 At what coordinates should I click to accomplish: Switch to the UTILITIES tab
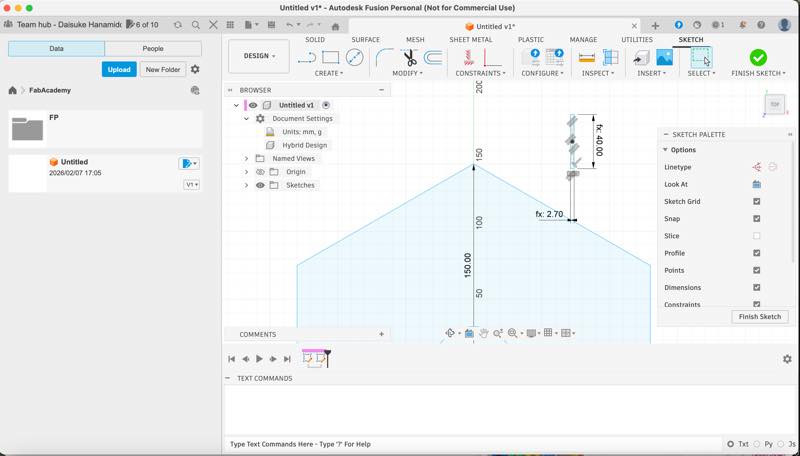point(637,39)
